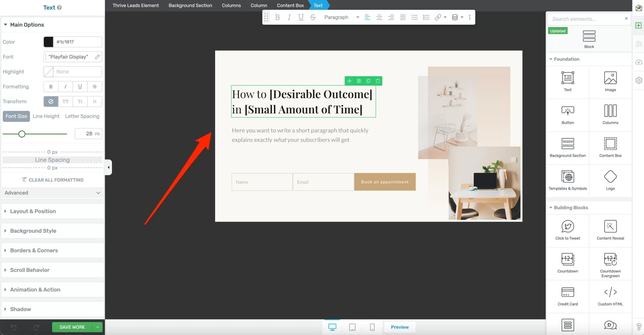This screenshot has width=644, height=335.
Task: Click the SAVE WORK button
Action: pyautogui.click(x=72, y=327)
